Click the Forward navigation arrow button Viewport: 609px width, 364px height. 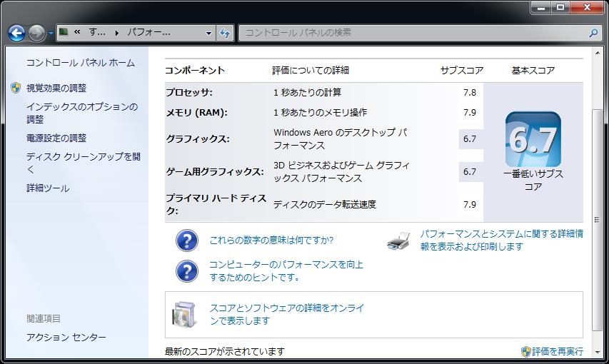(37, 34)
